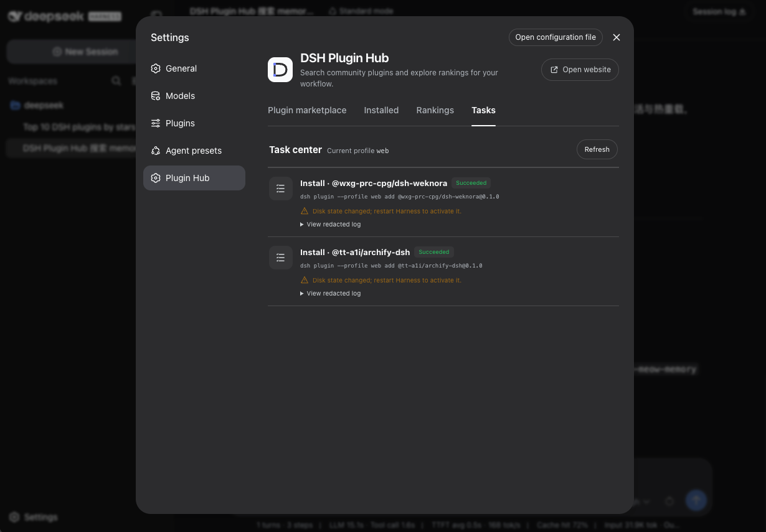This screenshot has height=532, width=766.
Task: Click Open configuration file button
Action: coord(556,37)
